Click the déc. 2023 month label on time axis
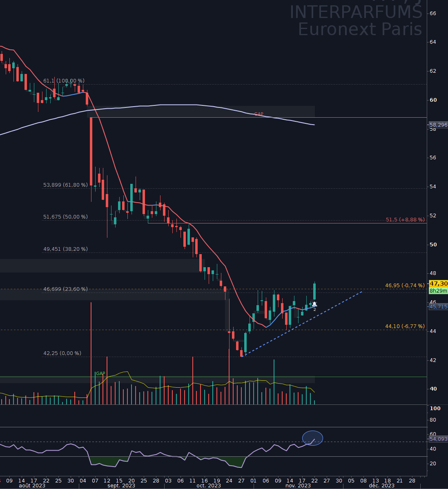This screenshot has width=448, height=489. 381,486
